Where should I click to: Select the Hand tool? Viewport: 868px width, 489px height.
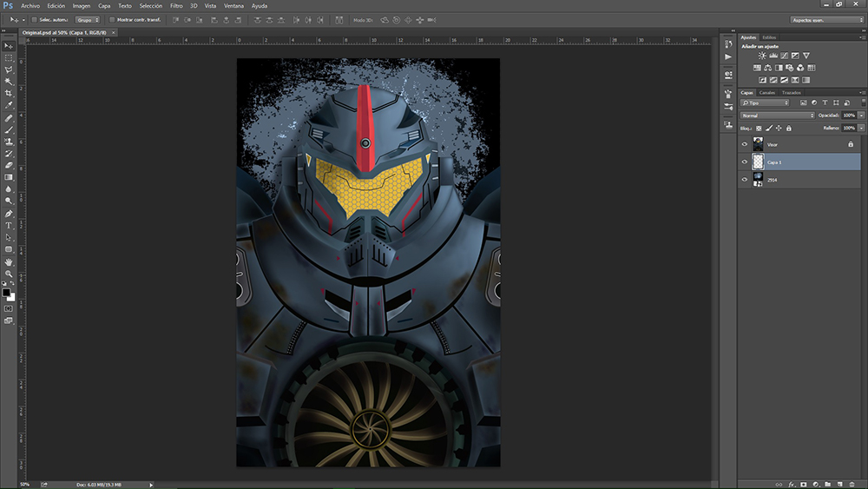point(9,262)
